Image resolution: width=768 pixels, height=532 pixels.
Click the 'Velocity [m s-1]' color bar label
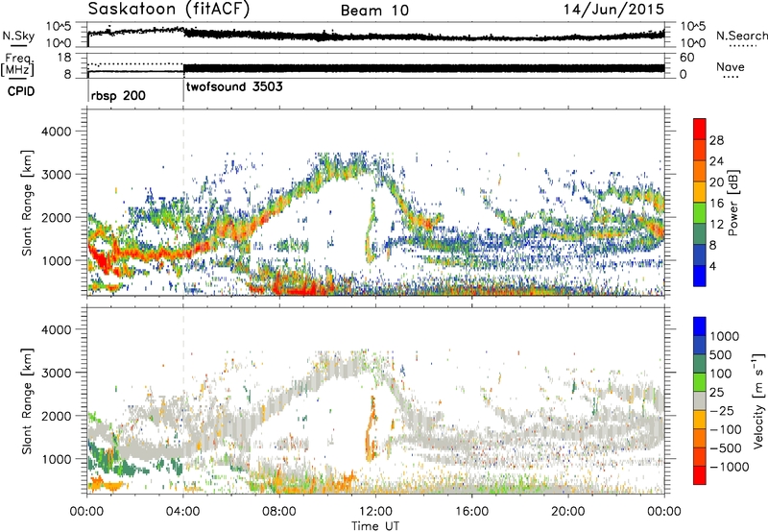pyautogui.click(x=758, y=400)
